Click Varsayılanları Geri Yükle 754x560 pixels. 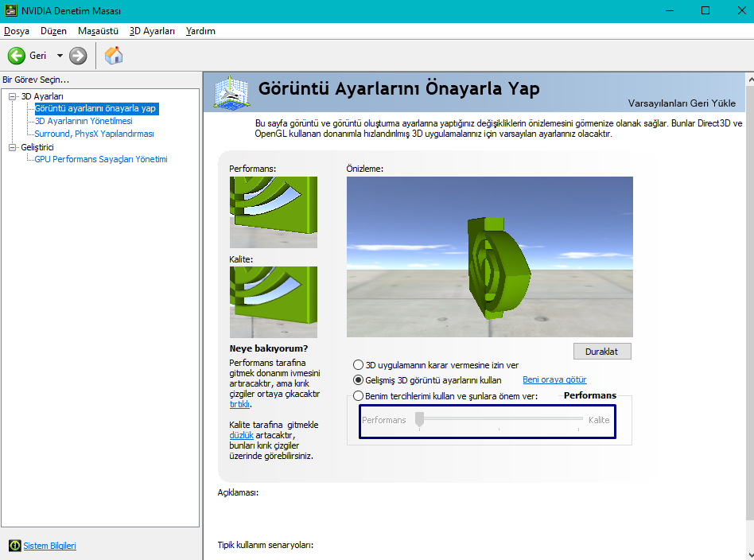(682, 103)
